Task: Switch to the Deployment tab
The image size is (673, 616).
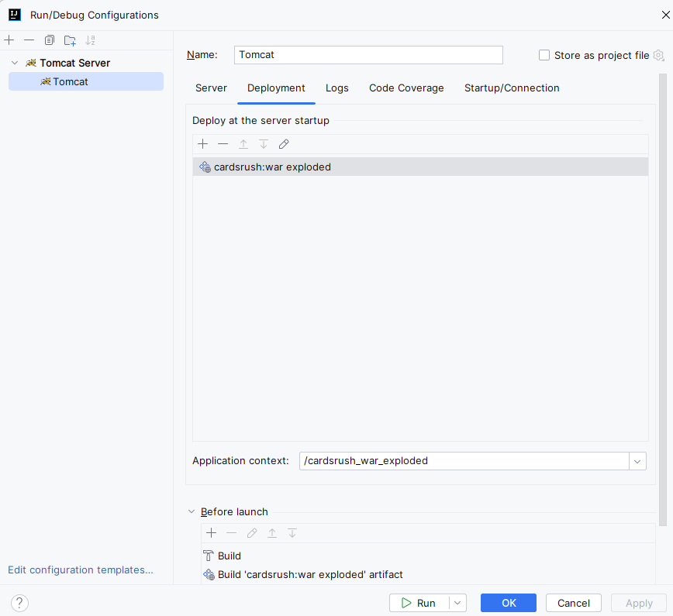Action: [276, 88]
